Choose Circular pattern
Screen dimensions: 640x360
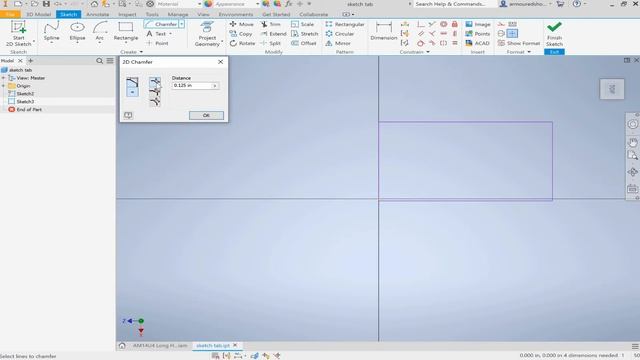pyautogui.click(x=340, y=34)
